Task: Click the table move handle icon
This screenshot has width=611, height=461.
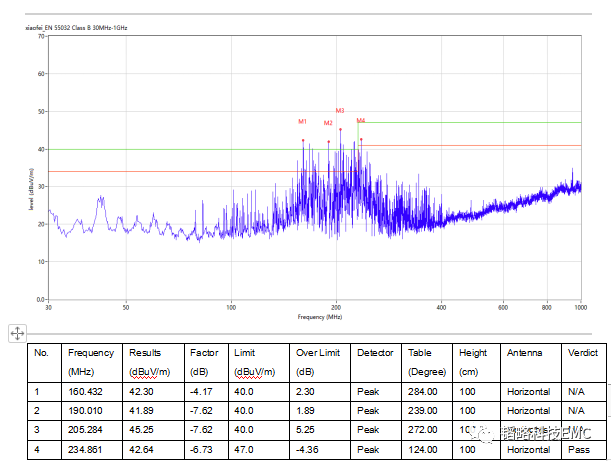Action: 18,331
